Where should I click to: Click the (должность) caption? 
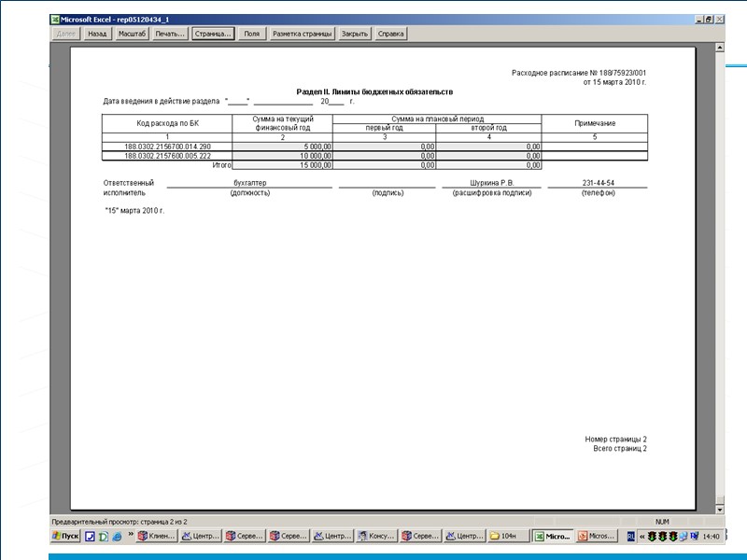click(250, 193)
